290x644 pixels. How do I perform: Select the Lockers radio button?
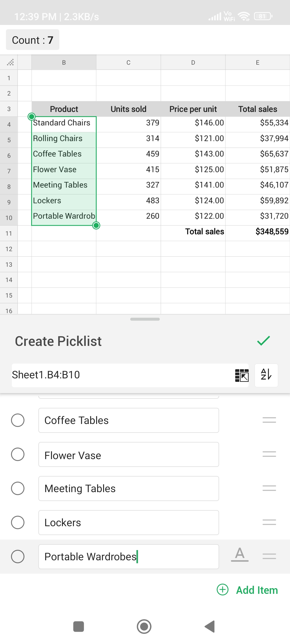18,522
